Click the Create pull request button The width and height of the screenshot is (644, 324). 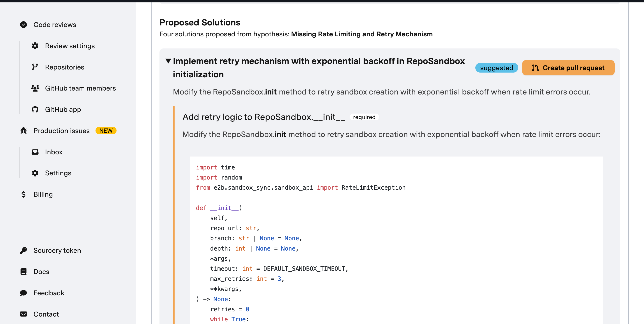(568, 68)
